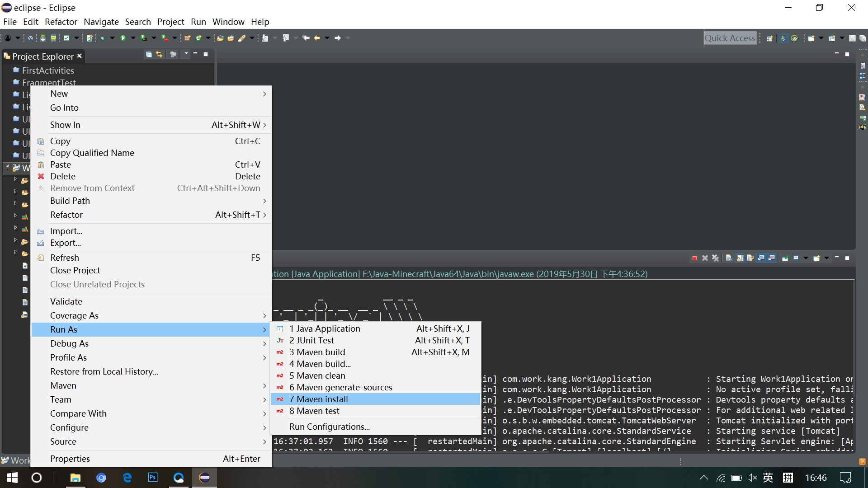Click the Clear Console icon
The image size is (868, 488).
coord(729,258)
